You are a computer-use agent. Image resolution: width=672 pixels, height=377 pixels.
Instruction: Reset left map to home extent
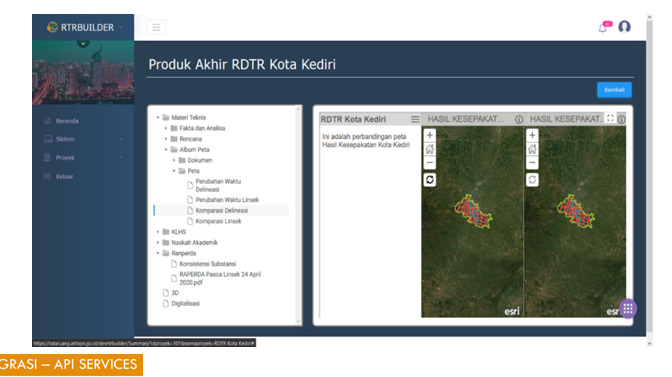point(429,149)
